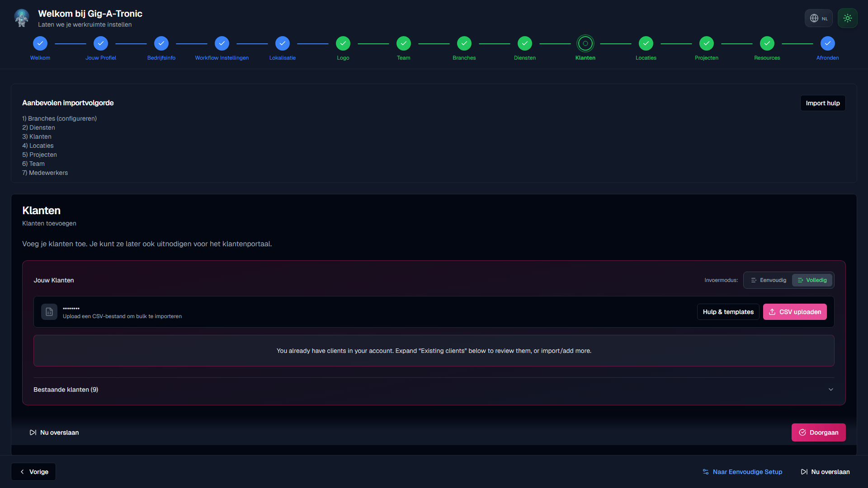The image size is (868, 488).
Task: Click the text '6) Team'
Action: [x=33, y=164]
